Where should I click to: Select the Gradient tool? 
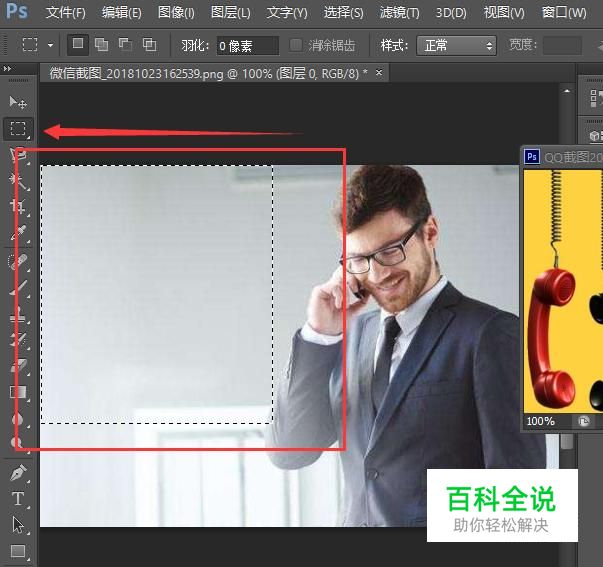(x=18, y=392)
